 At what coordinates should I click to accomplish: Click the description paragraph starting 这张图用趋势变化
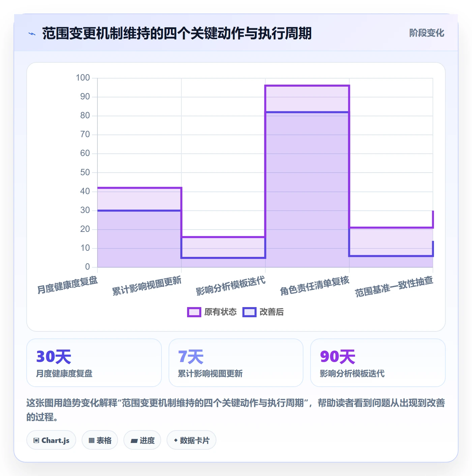pyautogui.click(x=236, y=410)
